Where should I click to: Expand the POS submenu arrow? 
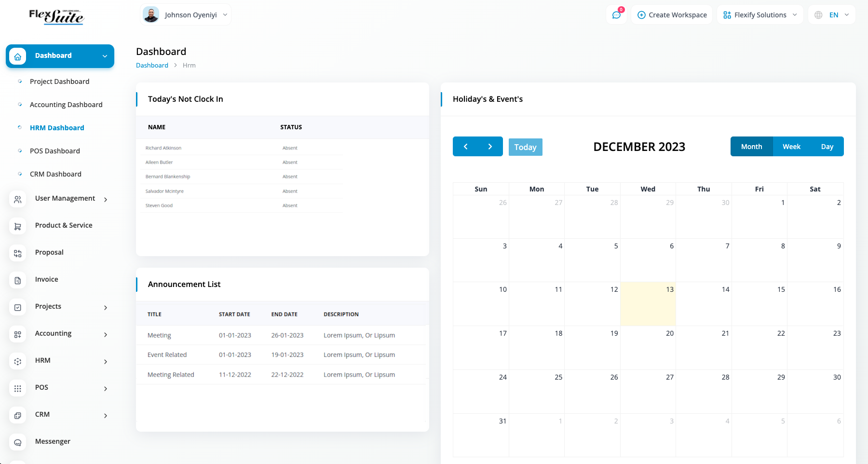106,388
